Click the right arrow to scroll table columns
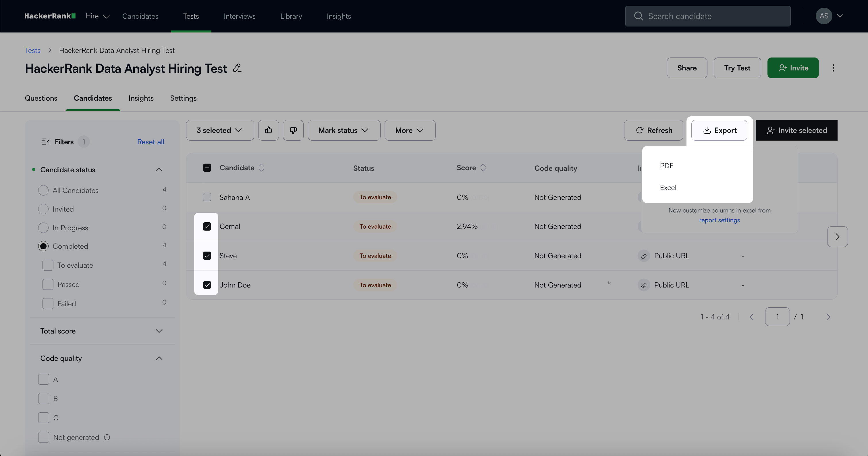 click(x=837, y=236)
